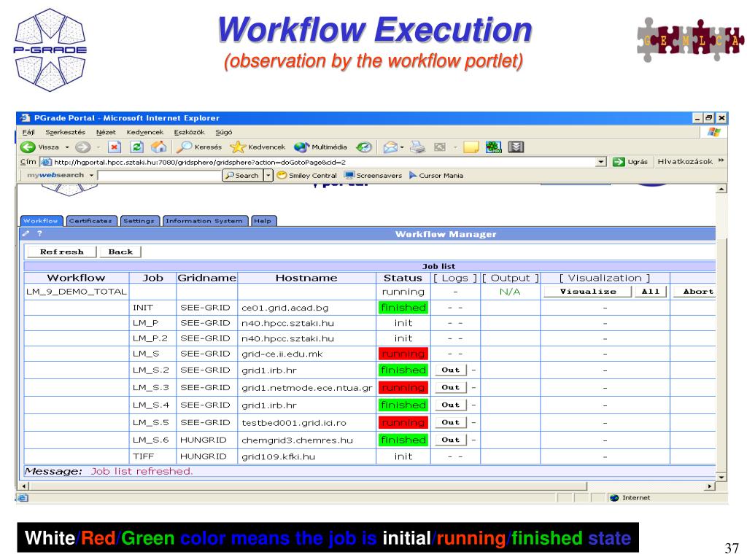The width and height of the screenshot is (747, 560).
Task: Click Out button for job LM_S.2
Action: [x=451, y=370]
